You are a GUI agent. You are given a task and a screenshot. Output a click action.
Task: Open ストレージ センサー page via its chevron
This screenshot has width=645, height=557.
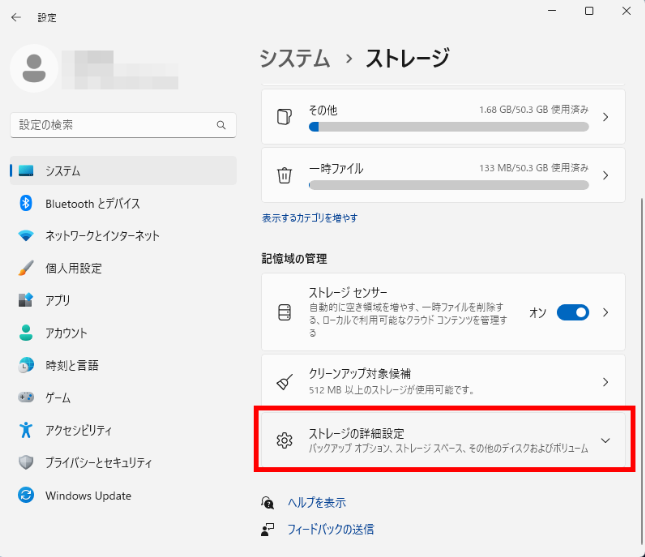coord(606,313)
